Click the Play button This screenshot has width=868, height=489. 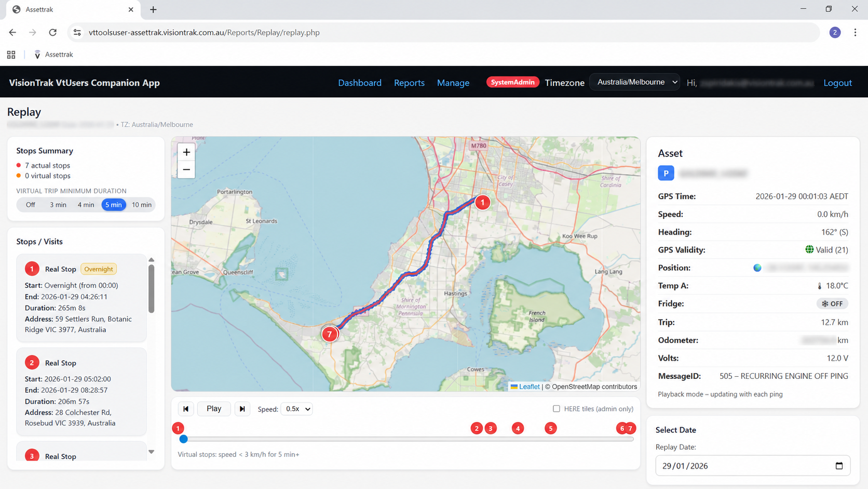(214, 409)
